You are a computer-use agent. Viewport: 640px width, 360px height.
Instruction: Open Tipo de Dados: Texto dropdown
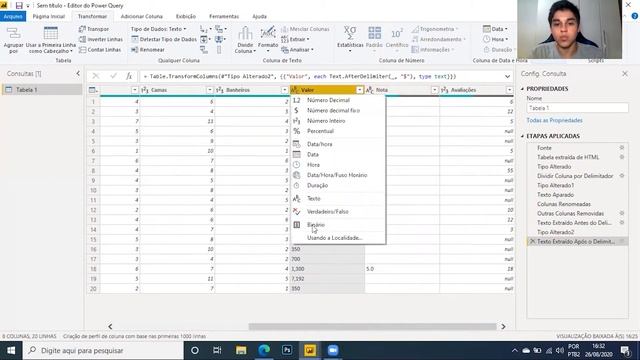[x=158, y=29]
